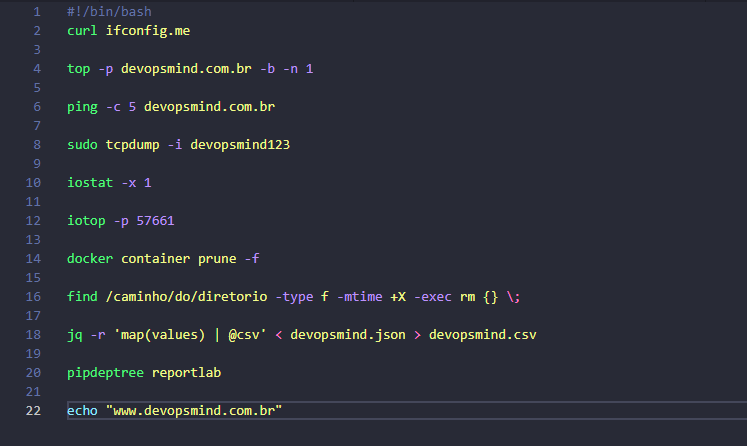The width and height of the screenshot is (747, 446).
Task: Click line number 16 in the gutter
Action: tap(33, 297)
